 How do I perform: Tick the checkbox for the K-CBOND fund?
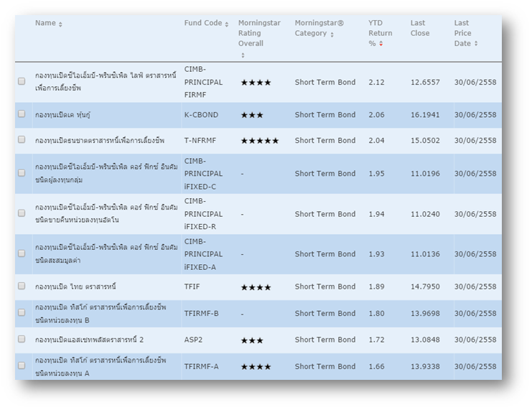tap(22, 114)
